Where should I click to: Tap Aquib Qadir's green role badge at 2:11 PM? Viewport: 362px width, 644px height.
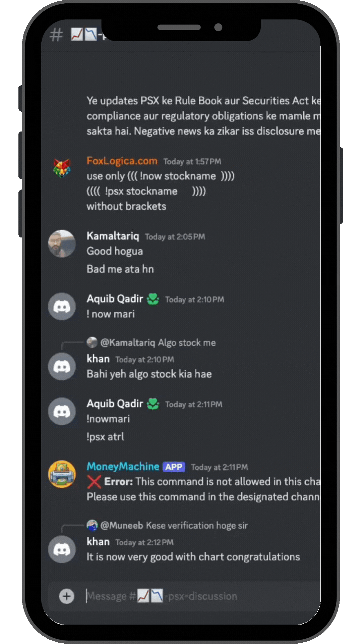[153, 404]
